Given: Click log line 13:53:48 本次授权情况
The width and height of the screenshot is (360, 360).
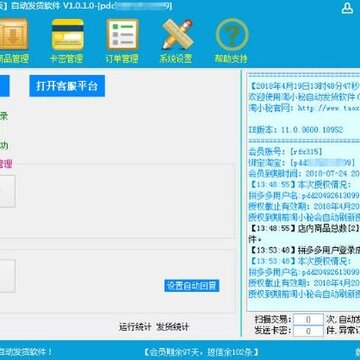Looking at the screenshot, I should [x=299, y=261].
